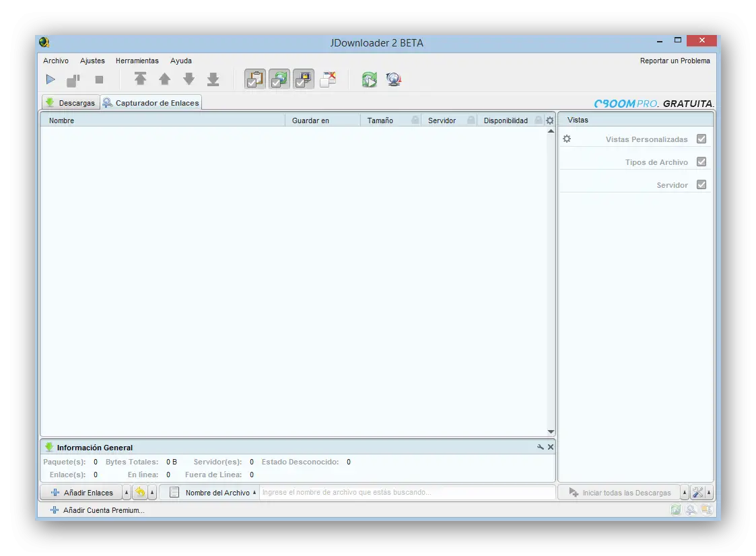Open table column settings gear icon
The image size is (756, 556).
coord(549,120)
